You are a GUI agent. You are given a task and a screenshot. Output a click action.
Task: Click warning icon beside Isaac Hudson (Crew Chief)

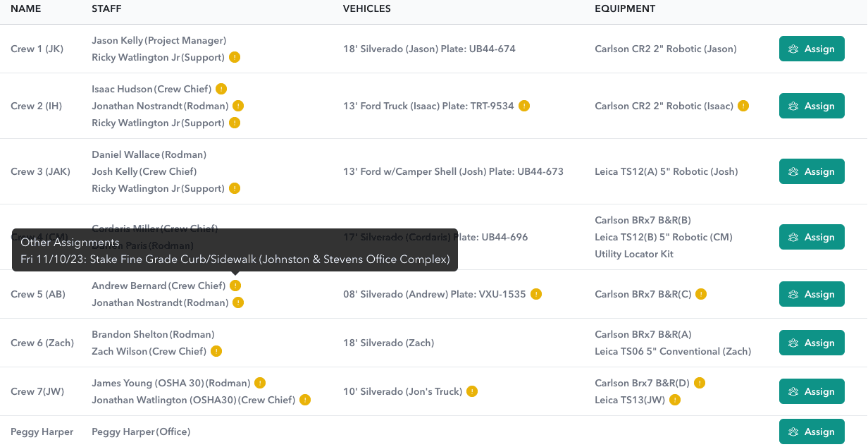point(221,89)
